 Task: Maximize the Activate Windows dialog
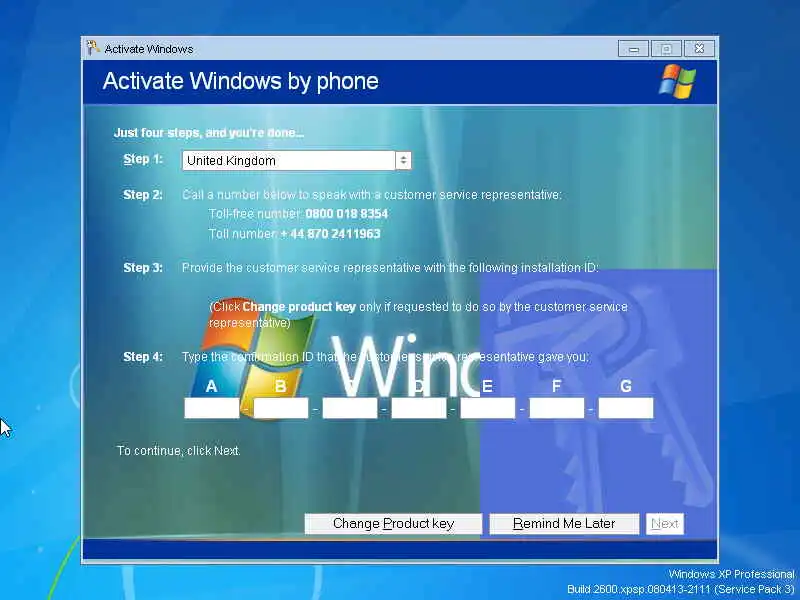(x=666, y=49)
